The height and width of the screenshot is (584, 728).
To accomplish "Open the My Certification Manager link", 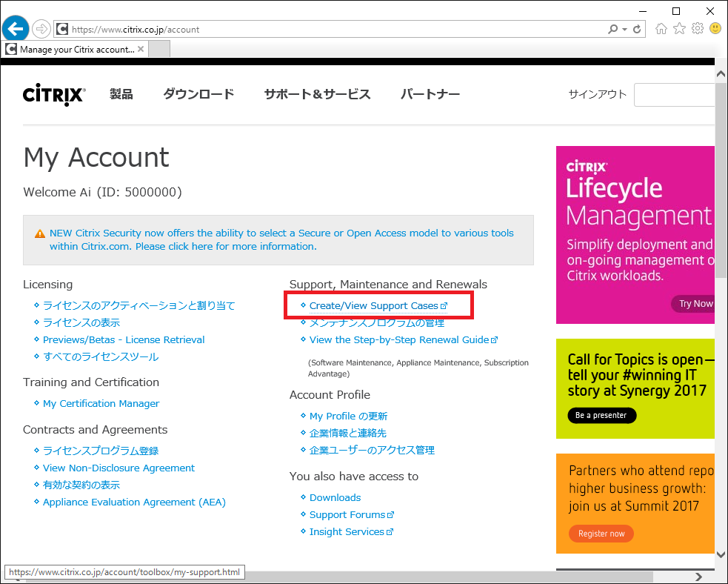I will [101, 403].
